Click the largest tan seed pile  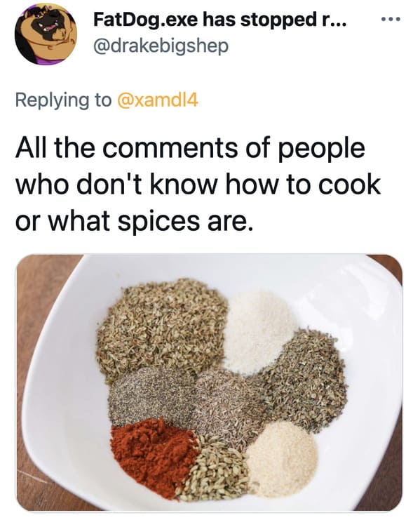[x=162, y=328]
